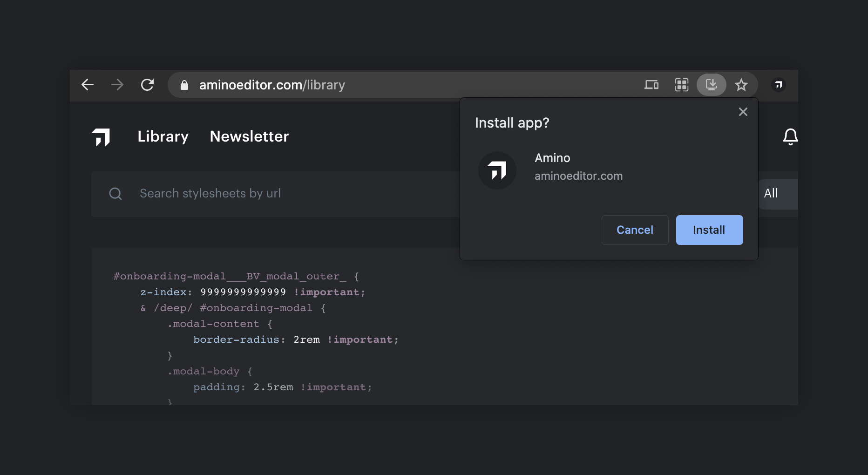Click the .modal-body selector line

(210, 371)
